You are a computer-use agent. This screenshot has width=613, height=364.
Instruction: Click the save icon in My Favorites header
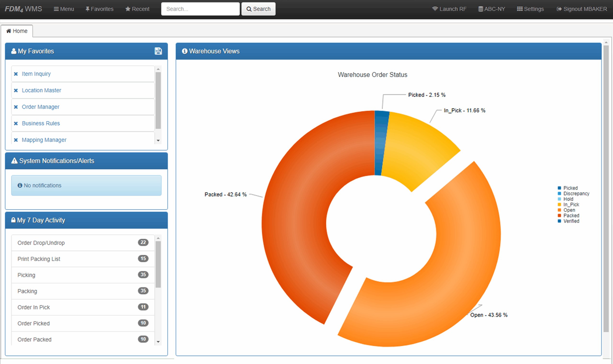[158, 51]
